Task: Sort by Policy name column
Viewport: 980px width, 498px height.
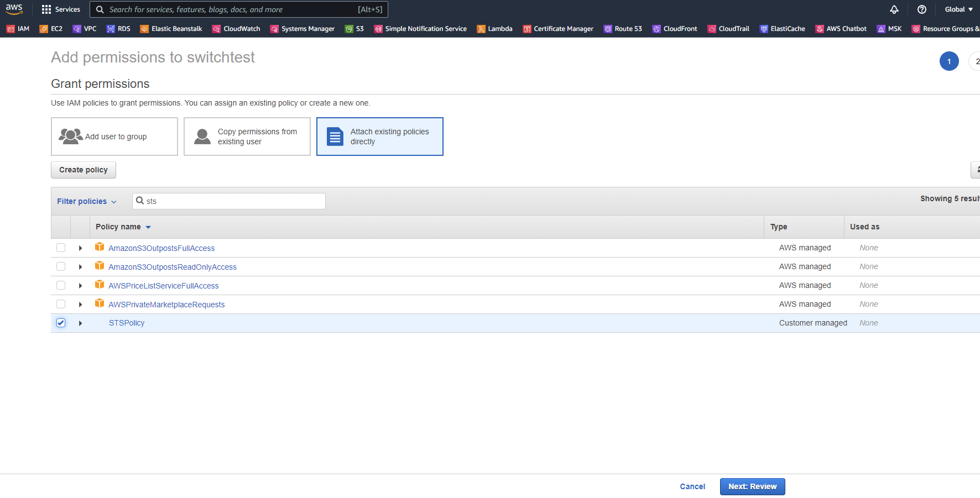Action: pos(123,227)
